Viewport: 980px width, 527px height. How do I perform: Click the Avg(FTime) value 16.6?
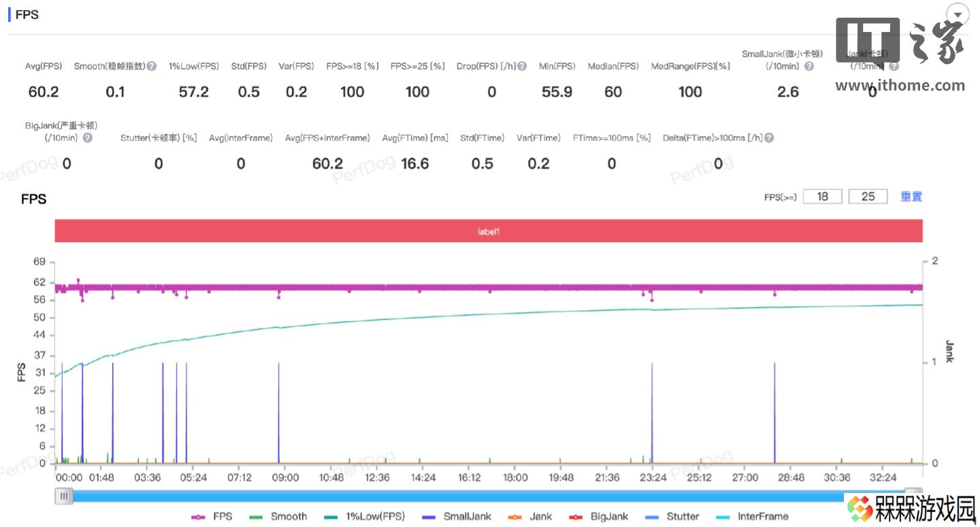pos(415,163)
